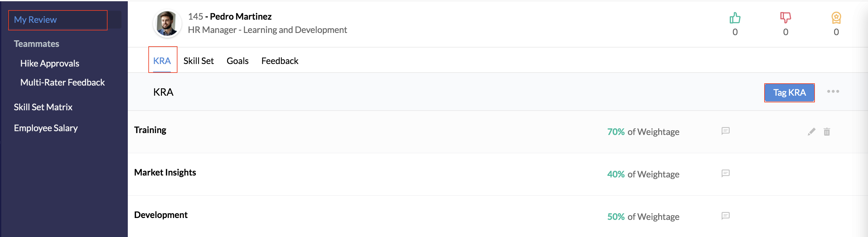Click the award badge icon
The image size is (868, 237).
pyautogui.click(x=836, y=18)
